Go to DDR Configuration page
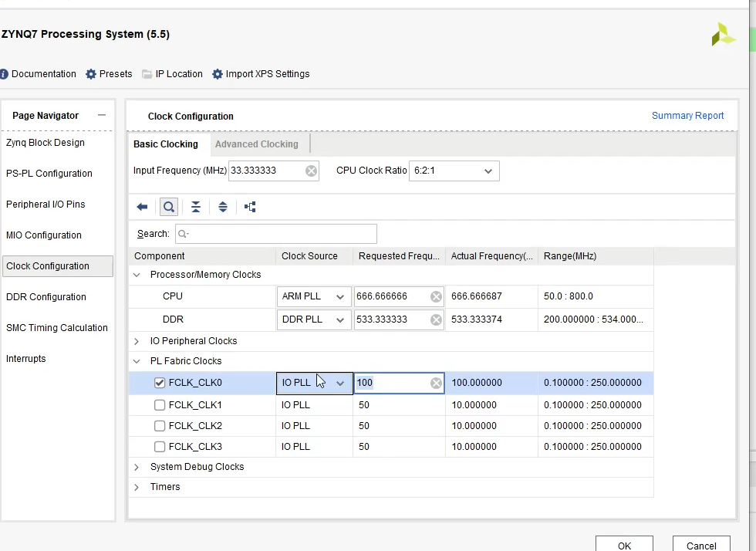The height and width of the screenshot is (551, 756). (46, 297)
